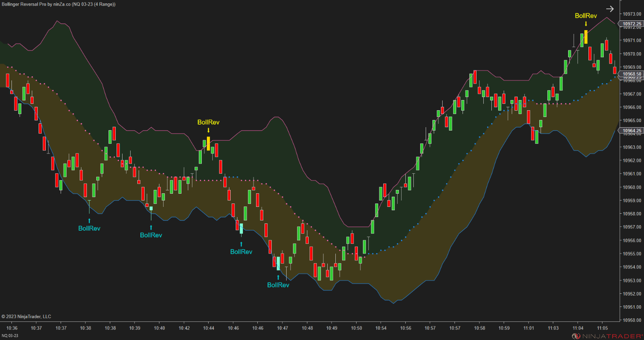Click the cyan BollRev arrow near 10:38
Screen dimensions: 644x340
pos(89,220)
